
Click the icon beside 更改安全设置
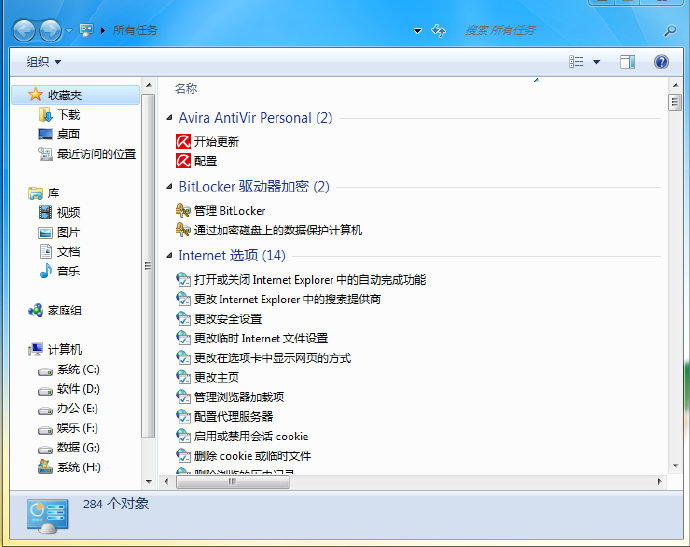click(183, 319)
